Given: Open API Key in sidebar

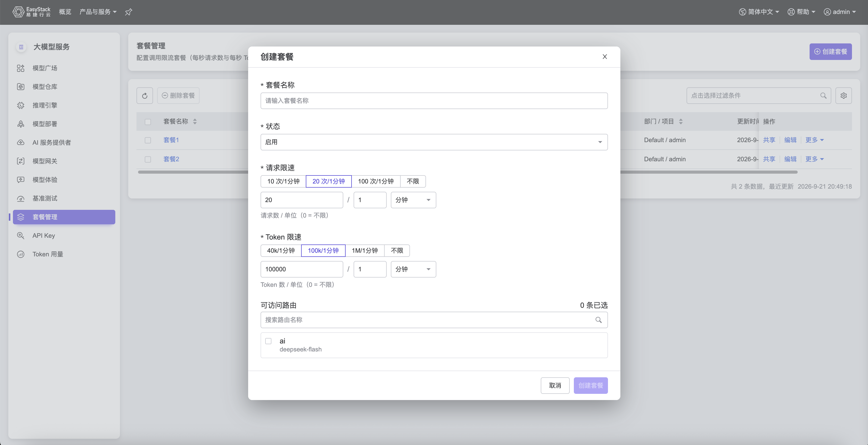Looking at the screenshot, I should coord(64,235).
